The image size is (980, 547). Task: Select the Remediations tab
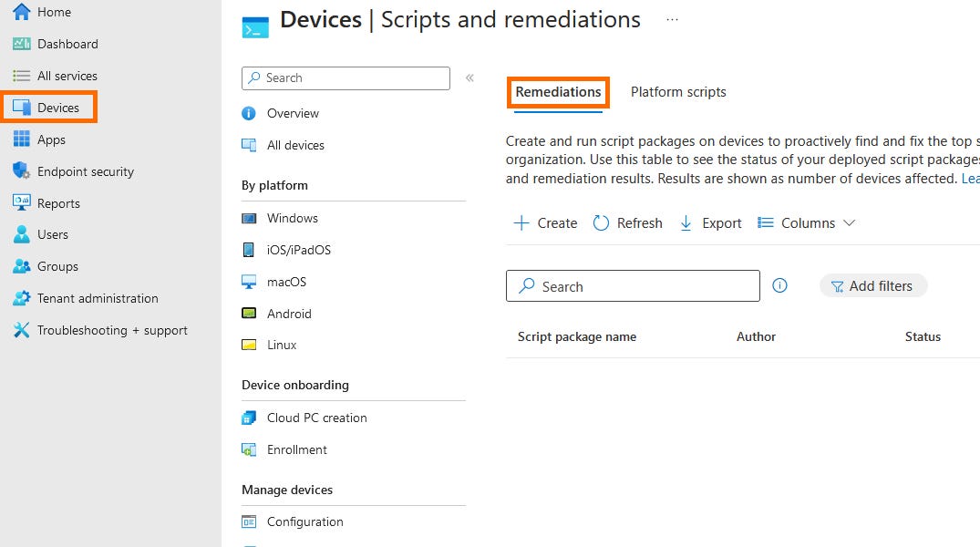tap(558, 92)
